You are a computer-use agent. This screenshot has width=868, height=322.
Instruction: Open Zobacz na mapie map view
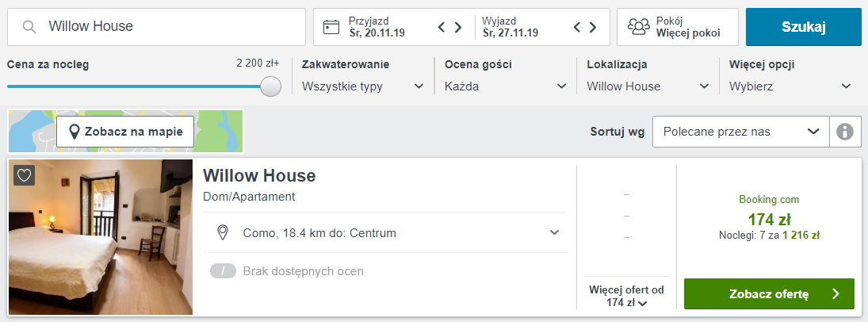pyautogui.click(x=125, y=132)
